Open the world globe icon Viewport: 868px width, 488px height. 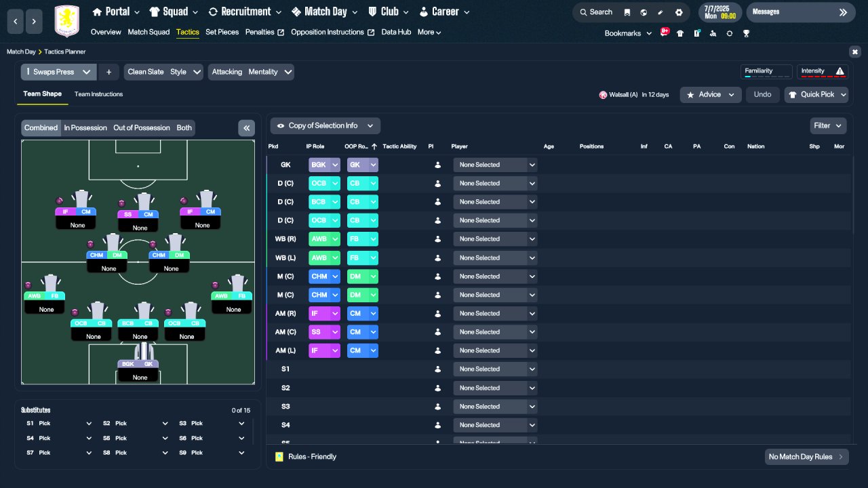click(644, 12)
